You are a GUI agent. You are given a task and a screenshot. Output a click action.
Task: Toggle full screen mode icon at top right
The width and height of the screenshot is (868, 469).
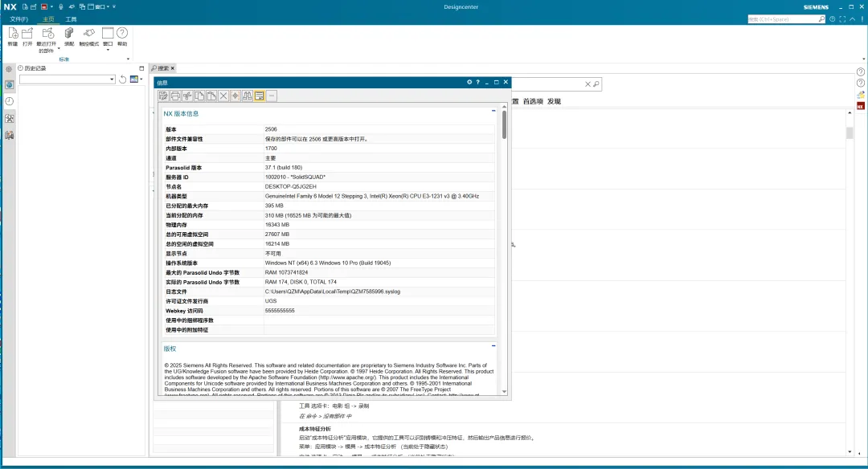[842, 19]
